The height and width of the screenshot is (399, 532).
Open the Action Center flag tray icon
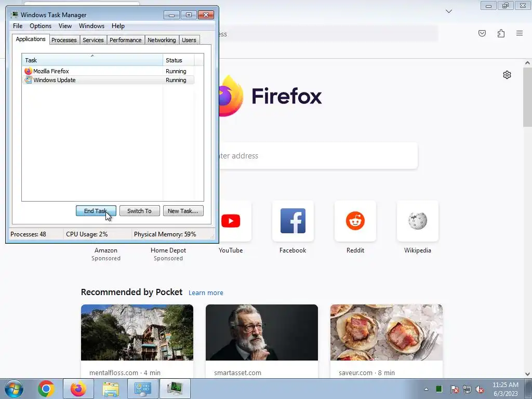click(455, 389)
